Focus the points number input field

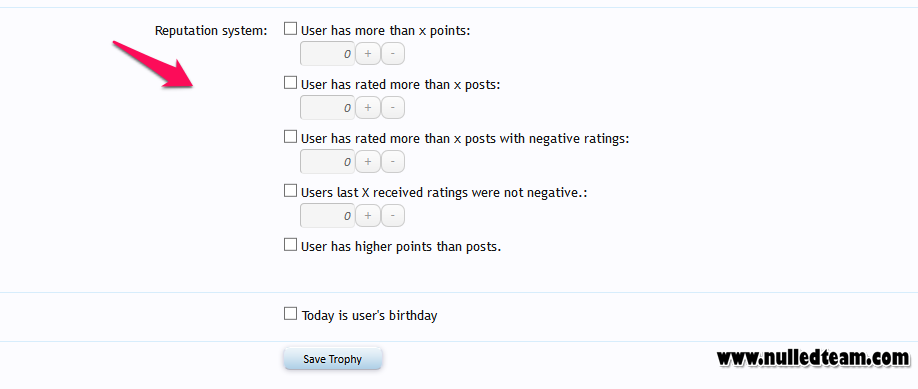pyautogui.click(x=327, y=54)
